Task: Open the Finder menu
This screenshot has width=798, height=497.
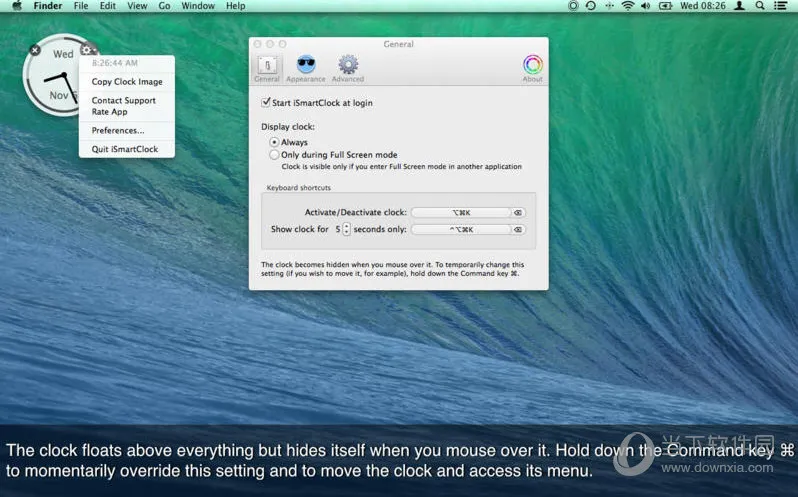Action: coord(48,6)
